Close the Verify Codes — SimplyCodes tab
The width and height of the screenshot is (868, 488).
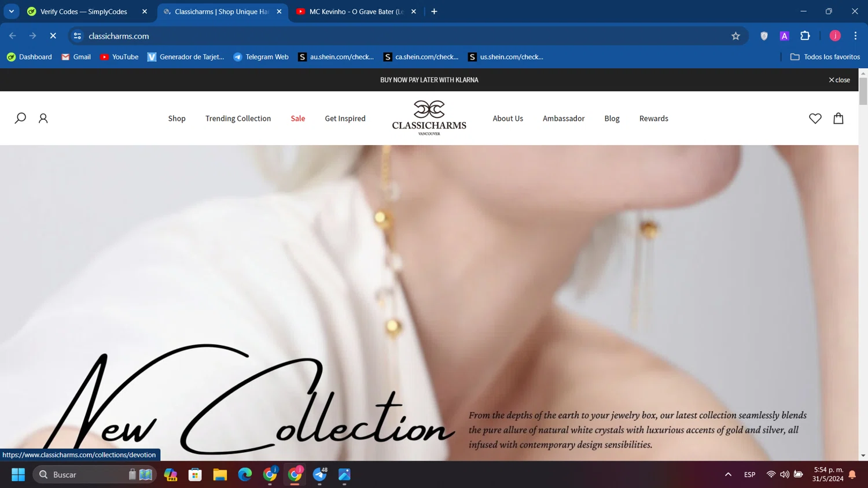145,12
